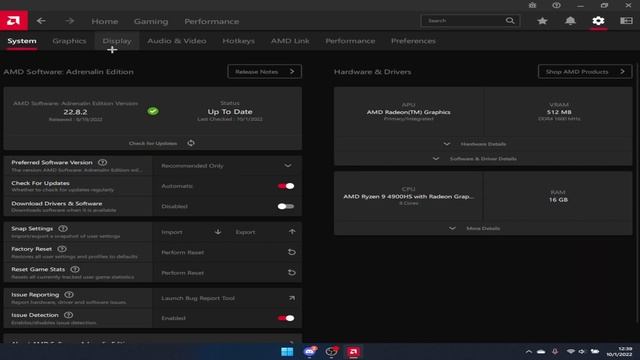Go back with the back arrow
The width and height of the screenshot is (640, 360).
[41, 21]
